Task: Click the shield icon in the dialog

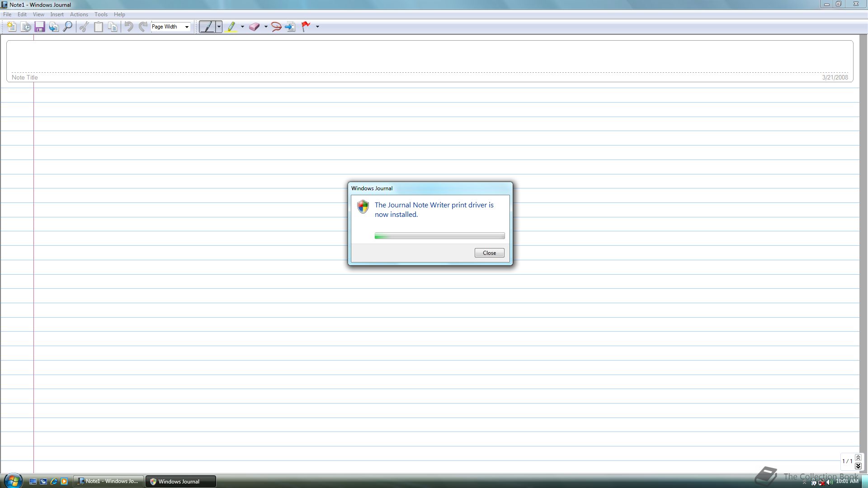Action: click(x=363, y=207)
